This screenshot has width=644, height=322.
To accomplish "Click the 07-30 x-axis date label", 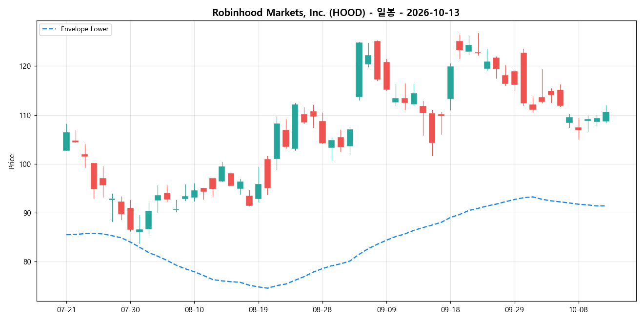I will coord(130,309).
